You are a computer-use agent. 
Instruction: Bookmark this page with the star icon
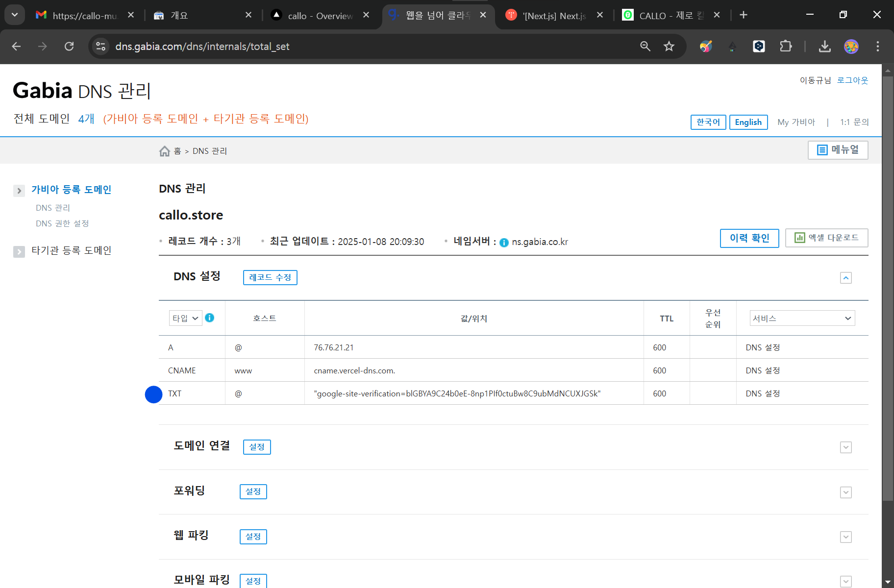pyautogui.click(x=669, y=47)
